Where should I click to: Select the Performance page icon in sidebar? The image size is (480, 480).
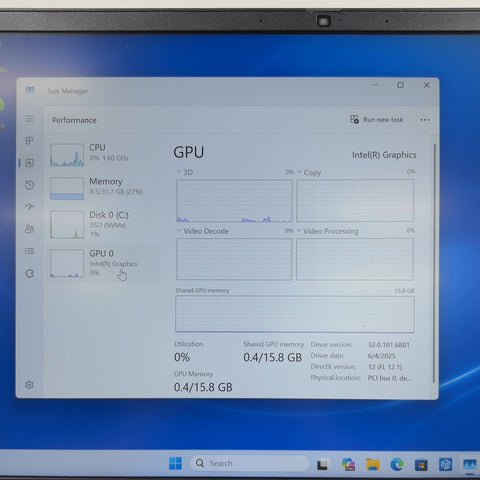tap(30, 163)
